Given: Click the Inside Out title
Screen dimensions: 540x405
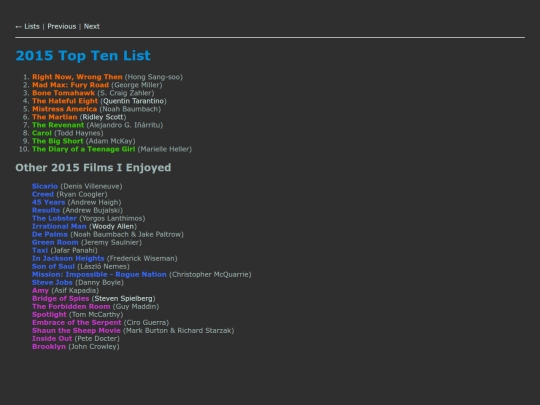Looking at the screenshot, I should coord(52,339).
